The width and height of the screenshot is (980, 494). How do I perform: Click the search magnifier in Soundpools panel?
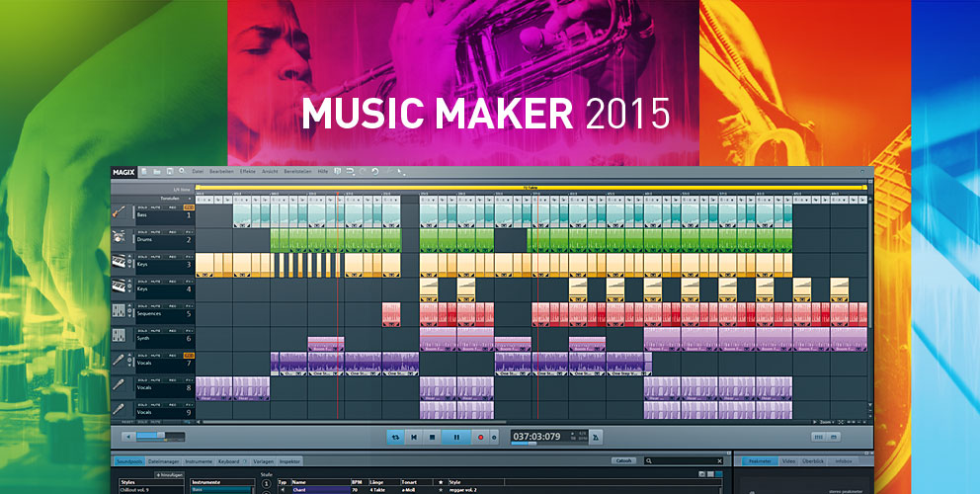[x=649, y=460]
